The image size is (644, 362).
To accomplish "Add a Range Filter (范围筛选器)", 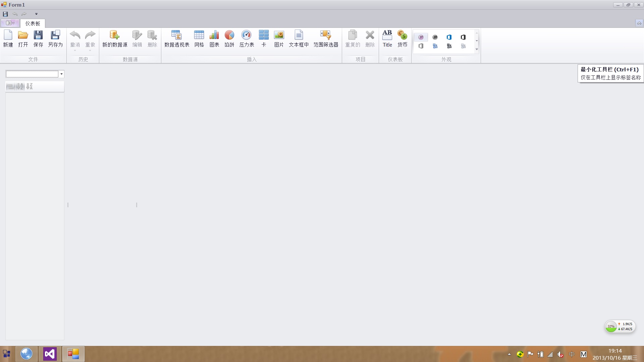I will click(x=326, y=39).
